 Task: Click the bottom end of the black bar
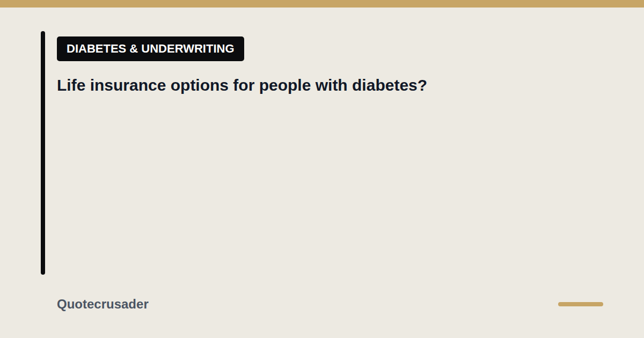click(x=43, y=272)
